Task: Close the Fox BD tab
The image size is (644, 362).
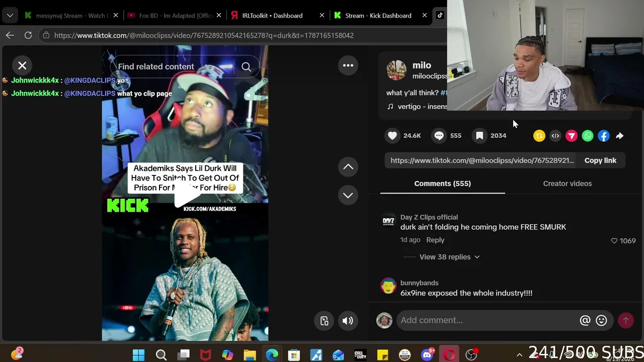Action: (219, 16)
